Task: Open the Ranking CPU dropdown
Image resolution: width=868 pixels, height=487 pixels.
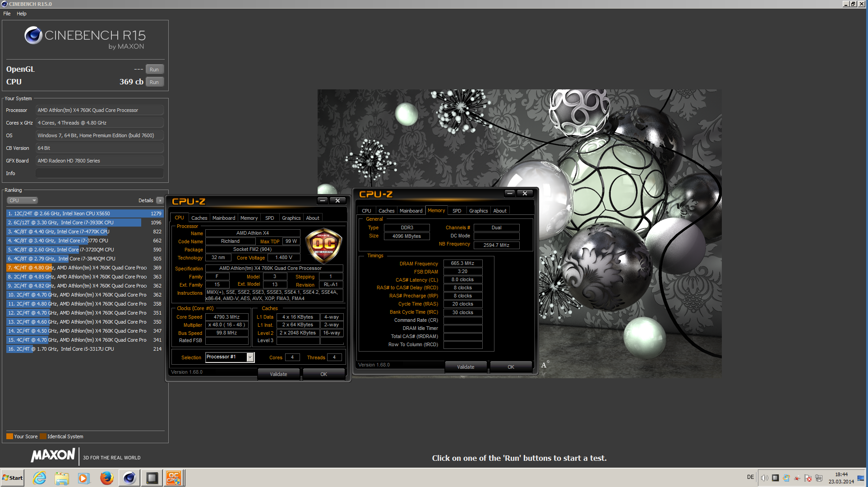Action: 22,200
